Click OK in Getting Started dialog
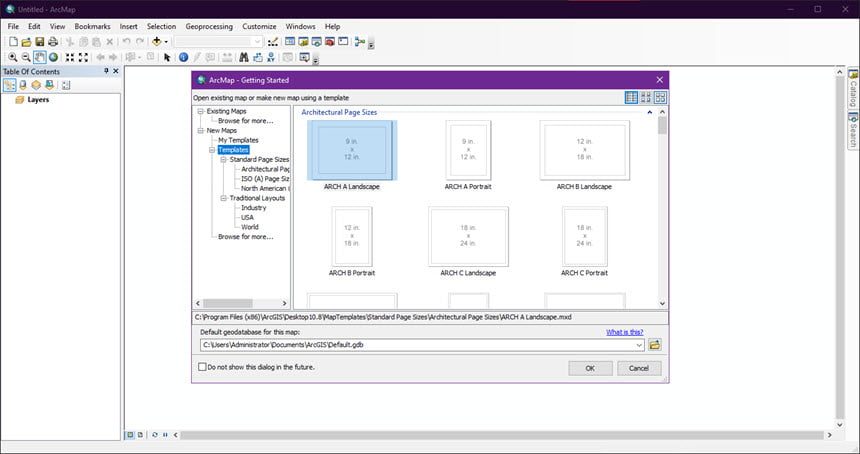 [x=590, y=368]
